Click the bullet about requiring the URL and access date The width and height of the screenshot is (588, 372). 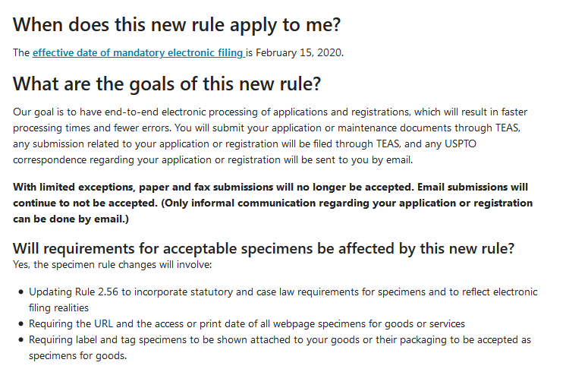click(x=247, y=323)
